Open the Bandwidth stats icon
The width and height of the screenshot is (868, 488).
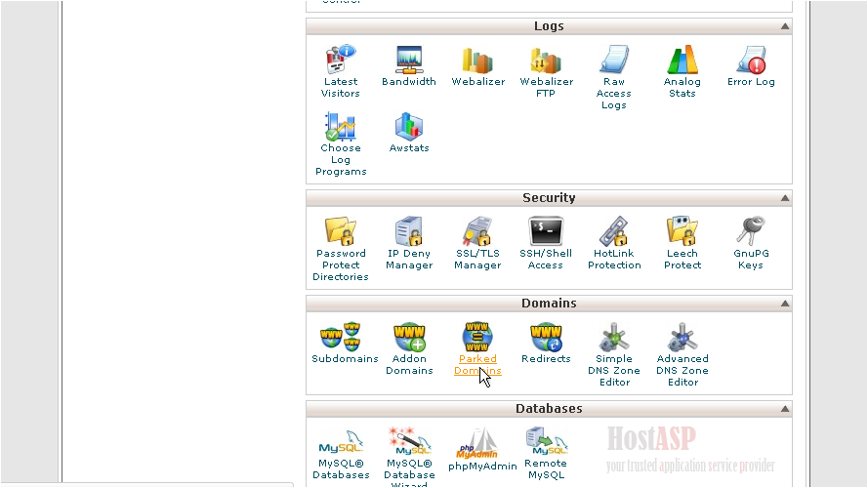tap(409, 61)
